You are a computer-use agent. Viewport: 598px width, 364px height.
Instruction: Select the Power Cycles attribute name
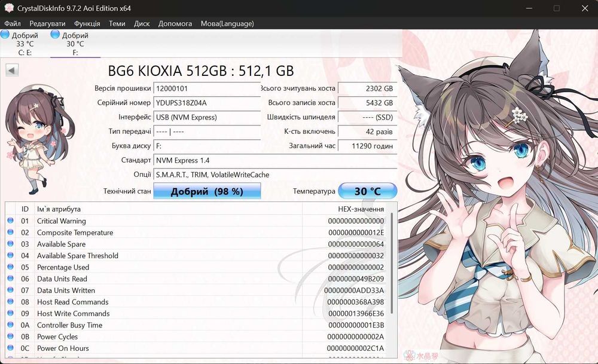57,337
